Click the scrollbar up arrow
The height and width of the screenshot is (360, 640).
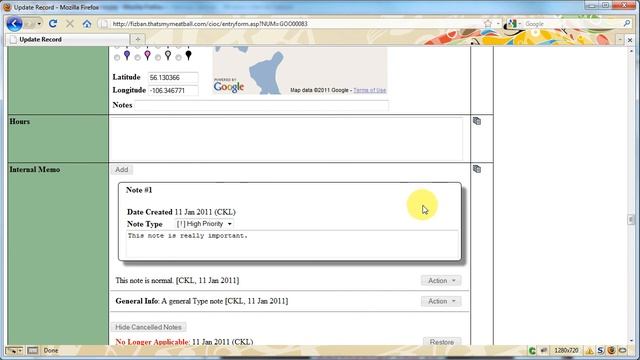click(x=631, y=51)
